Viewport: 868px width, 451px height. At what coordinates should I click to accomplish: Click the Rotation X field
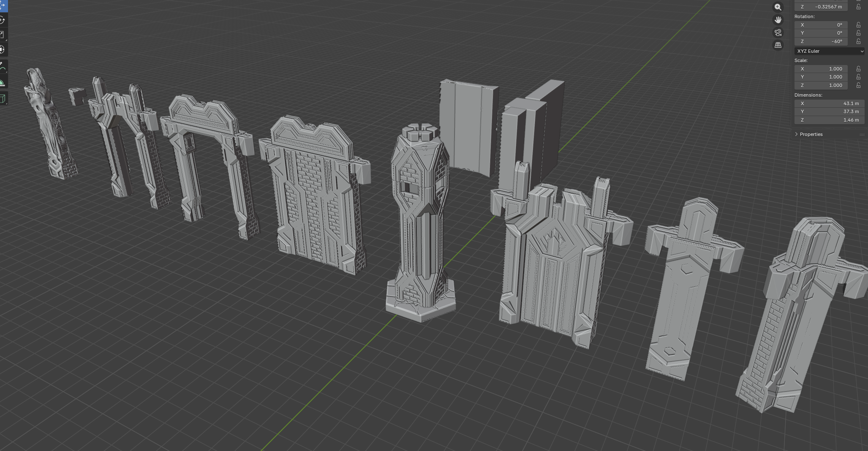coord(821,25)
